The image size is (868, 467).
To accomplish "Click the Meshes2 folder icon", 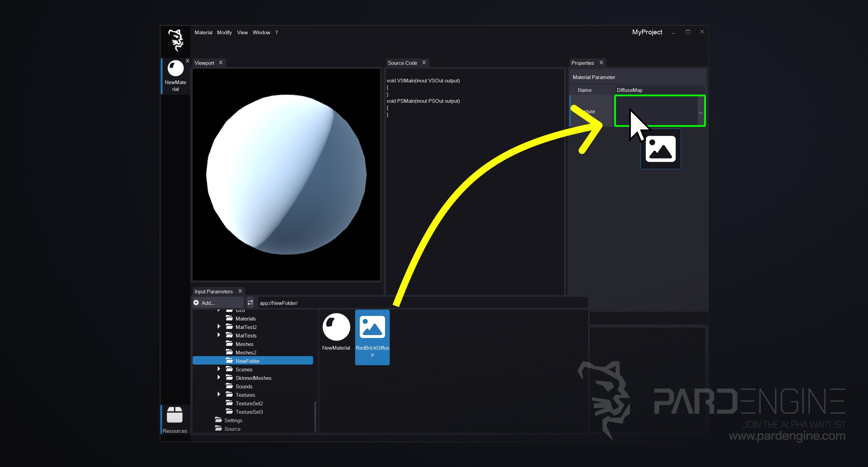I will coord(229,352).
